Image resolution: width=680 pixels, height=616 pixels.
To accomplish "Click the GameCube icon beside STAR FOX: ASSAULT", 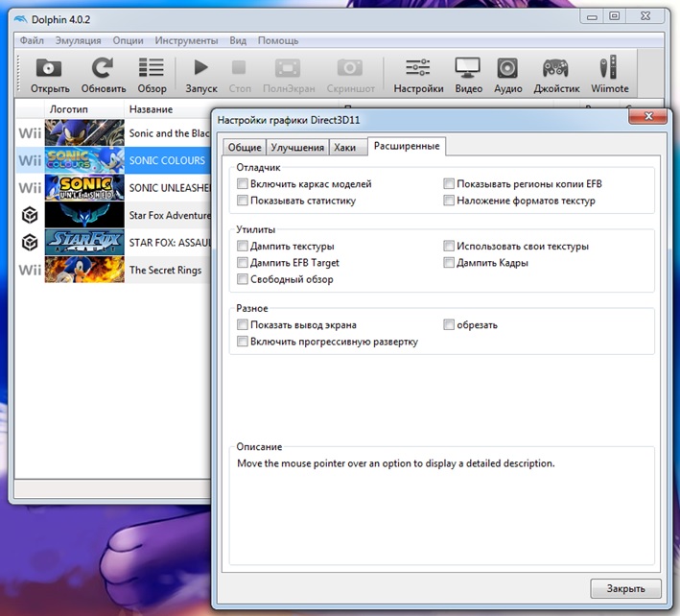I will point(30,243).
